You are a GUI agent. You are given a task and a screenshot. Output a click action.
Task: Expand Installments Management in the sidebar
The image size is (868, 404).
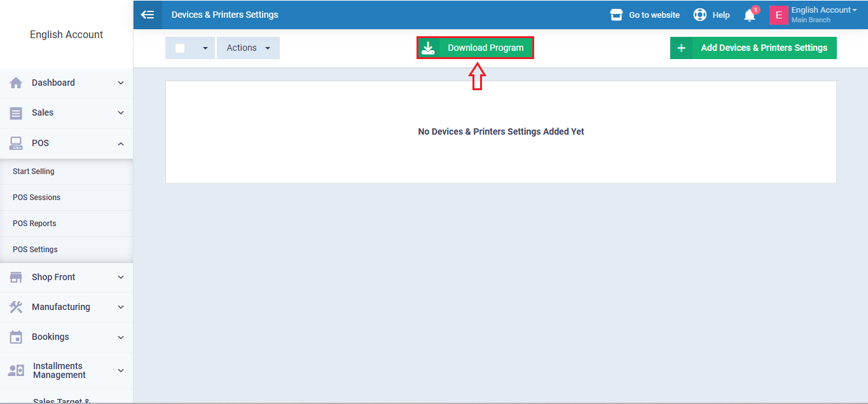click(121, 370)
